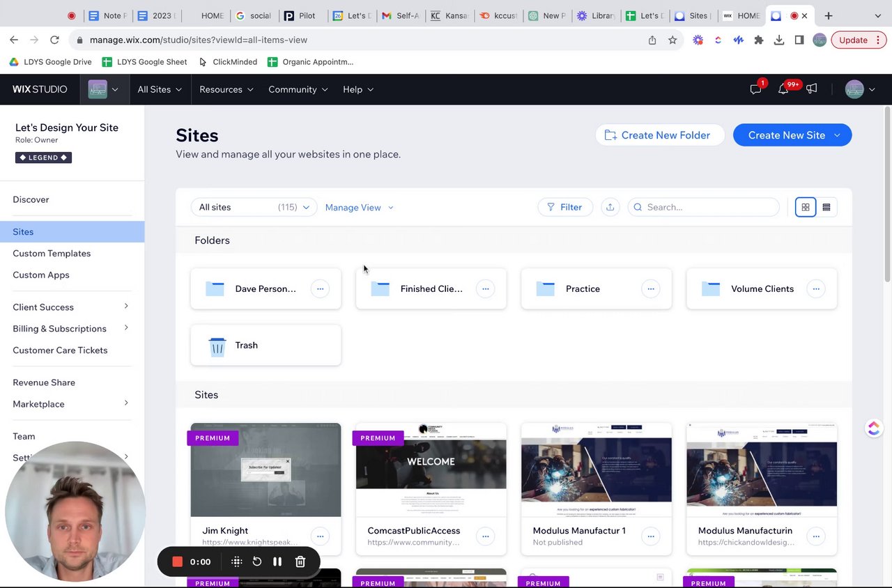
Task: Open LDYS Google Drive bookmark
Action: pos(50,62)
